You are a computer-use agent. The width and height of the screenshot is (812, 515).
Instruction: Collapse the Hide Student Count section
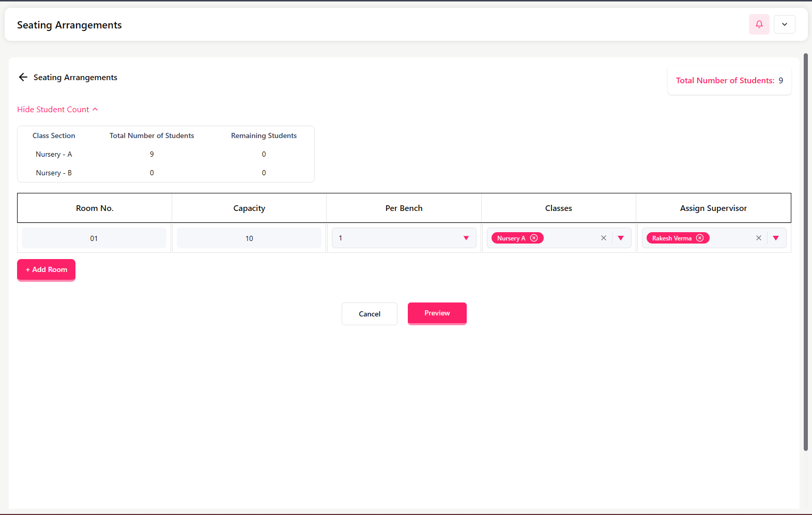(57, 110)
